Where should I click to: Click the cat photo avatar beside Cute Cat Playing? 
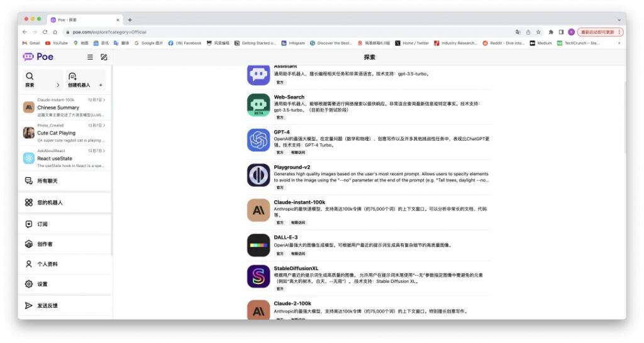tap(29, 133)
